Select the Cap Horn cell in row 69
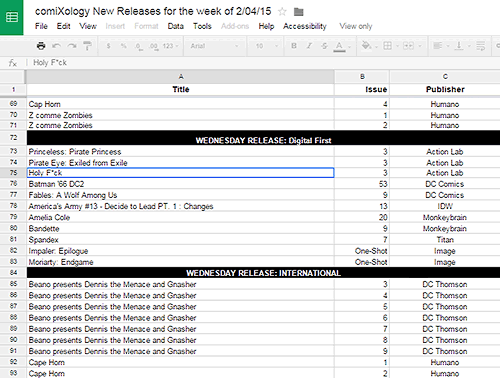The height and width of the screenshot is (378, 500). (180, 104)
